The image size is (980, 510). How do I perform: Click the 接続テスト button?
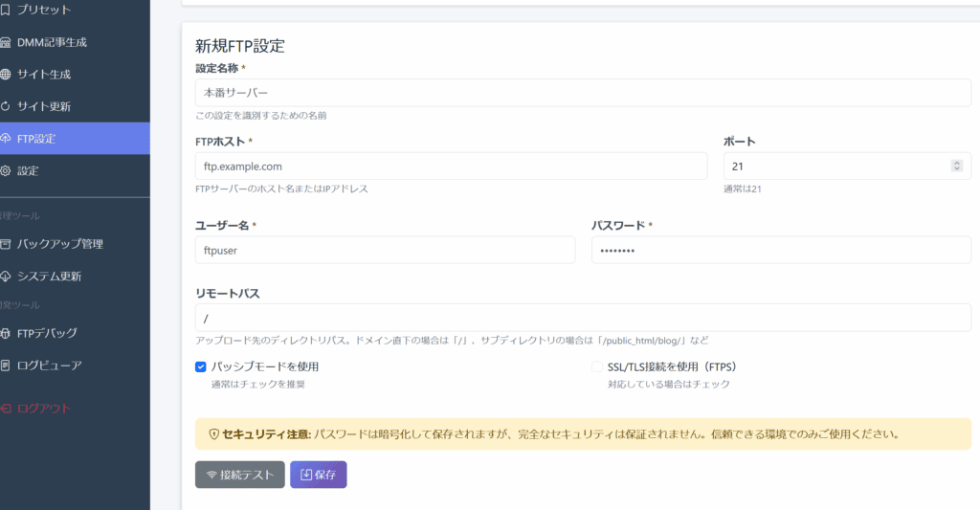pos(240,475)
